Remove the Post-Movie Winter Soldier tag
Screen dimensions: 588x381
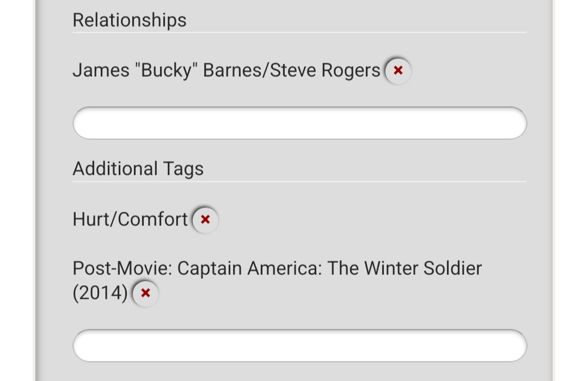(x=145, y=293)
